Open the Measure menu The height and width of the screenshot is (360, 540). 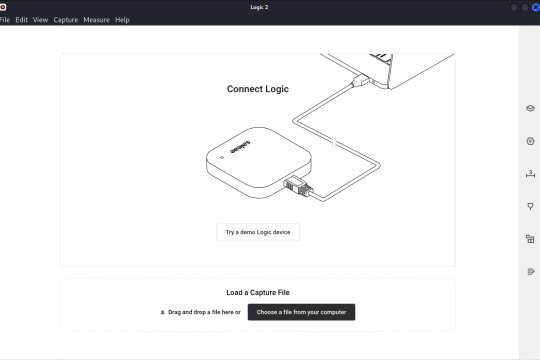[96, 20]
